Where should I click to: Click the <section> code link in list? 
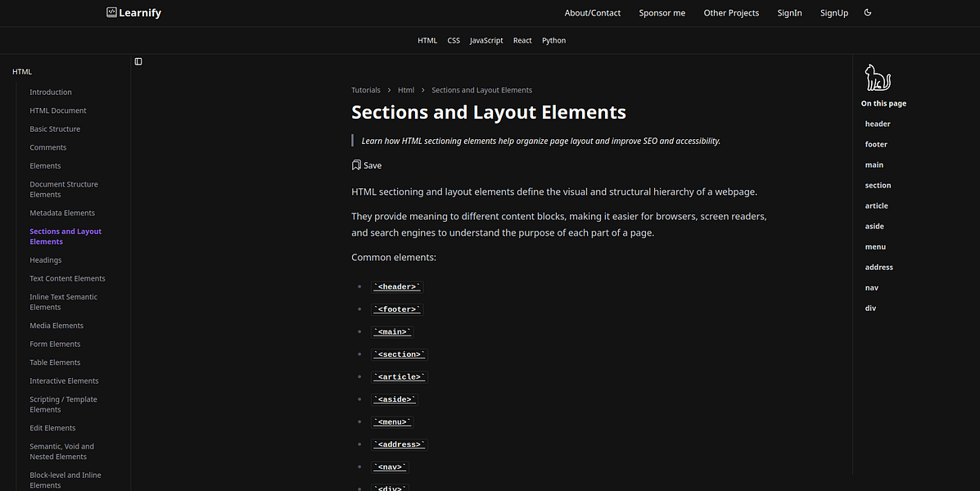pyautogui.click(x=400, y=354)
